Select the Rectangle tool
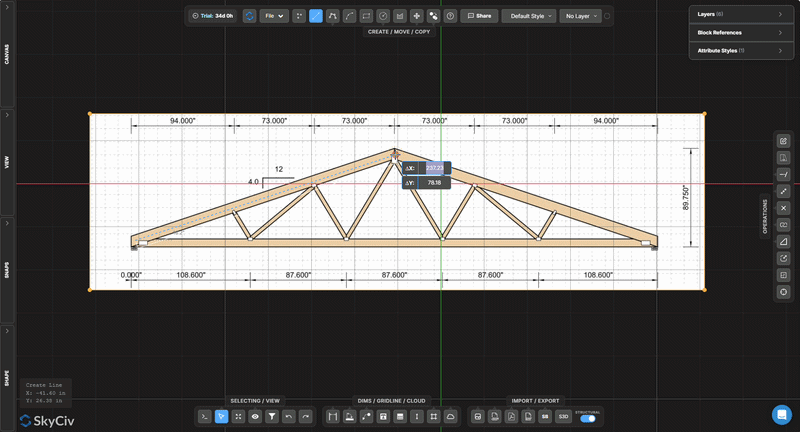The height and width of the screenshot is (432, 800). click(x=366, y=16)
